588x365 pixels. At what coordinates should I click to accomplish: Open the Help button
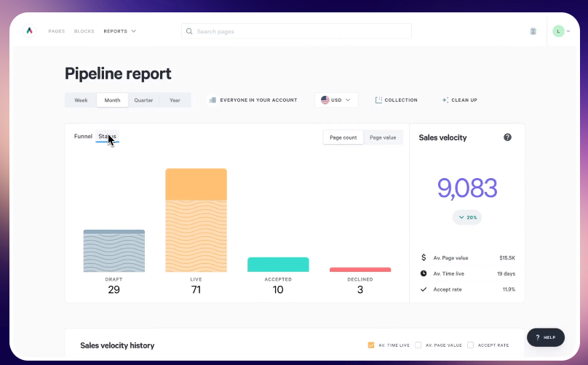(x=545, y=337)
